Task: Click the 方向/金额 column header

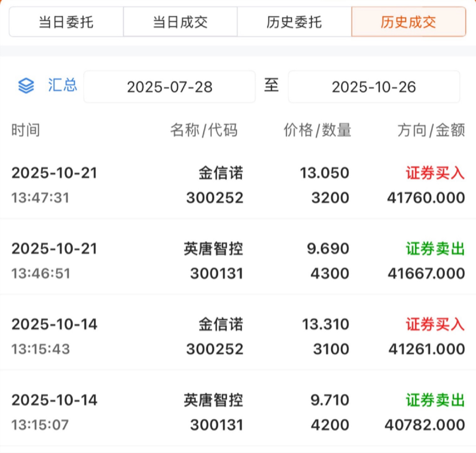Action: coord(431,131)
